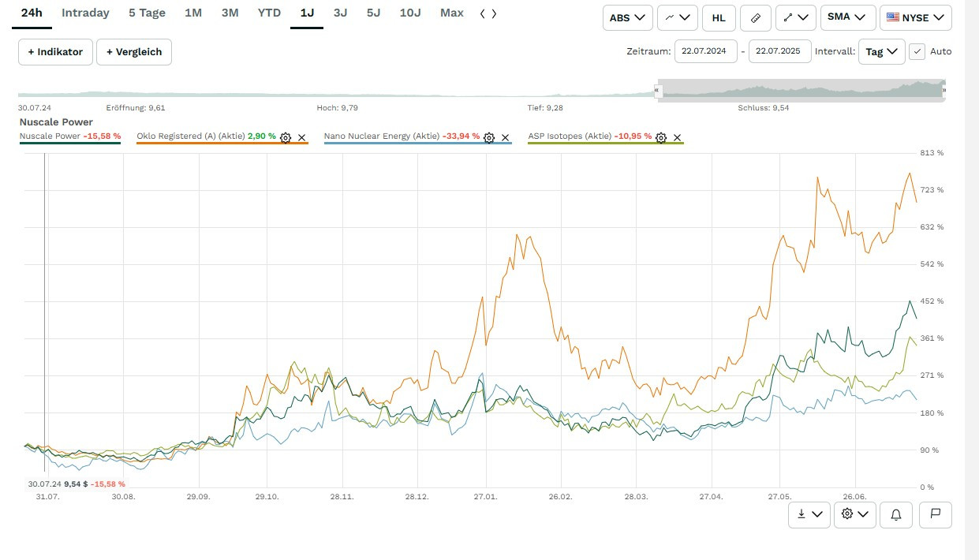Select the 5J timeframe tab
The width and height of the screenshot is (979, 560).
pyautogui.click(x=373, y=13)
